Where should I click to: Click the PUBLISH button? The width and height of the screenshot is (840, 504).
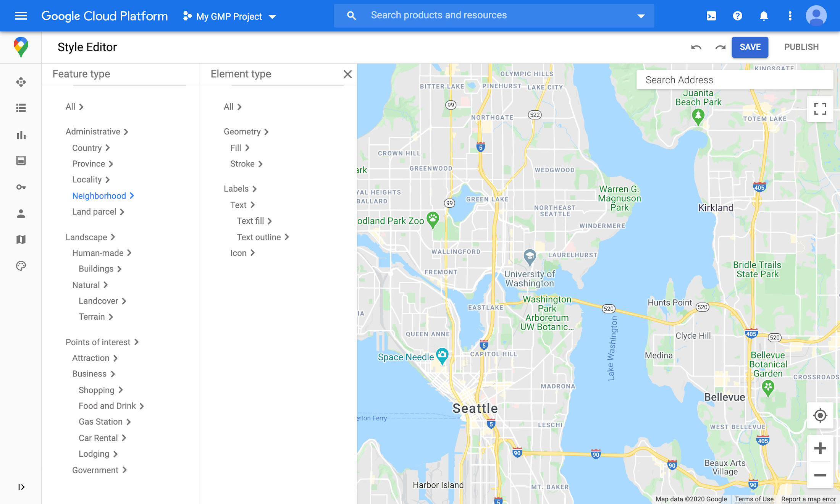pyautogui.click(x=802, y=47)
